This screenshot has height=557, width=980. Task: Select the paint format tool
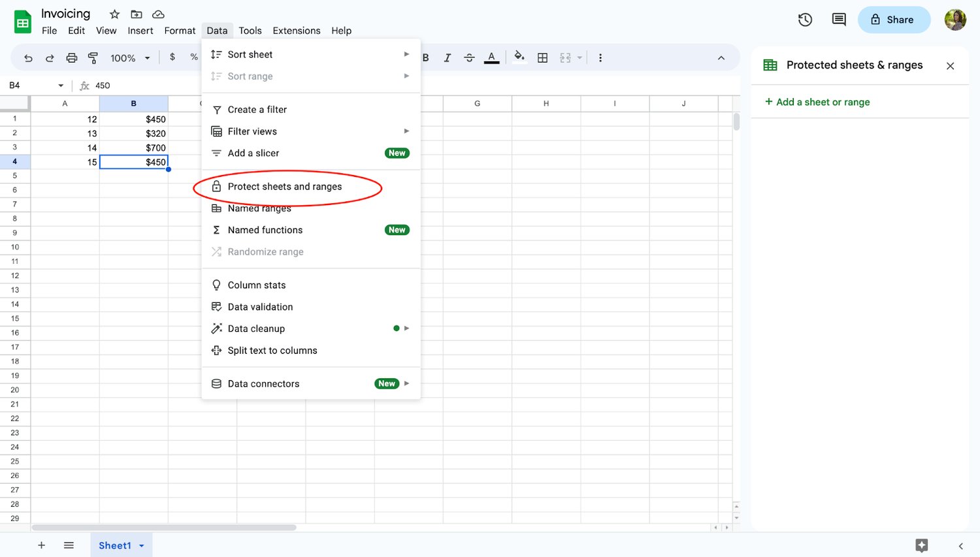point(93,57)
